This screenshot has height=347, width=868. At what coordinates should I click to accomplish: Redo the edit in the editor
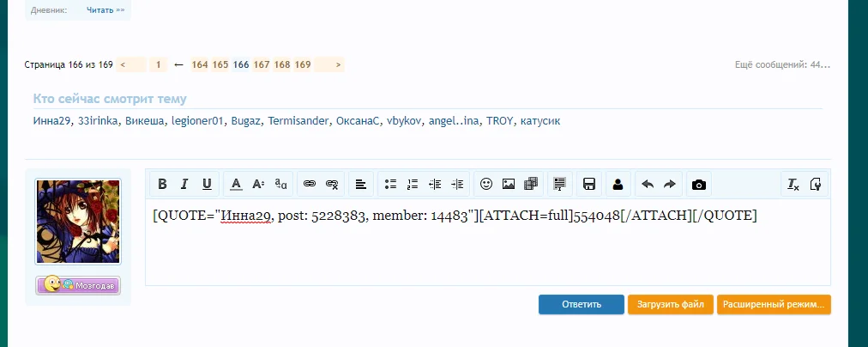click(x=670, y=184)
